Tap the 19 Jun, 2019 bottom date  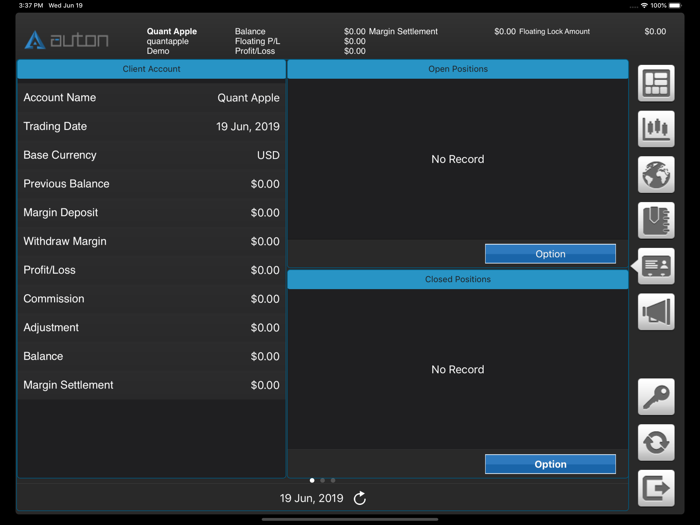click(311, 498)
